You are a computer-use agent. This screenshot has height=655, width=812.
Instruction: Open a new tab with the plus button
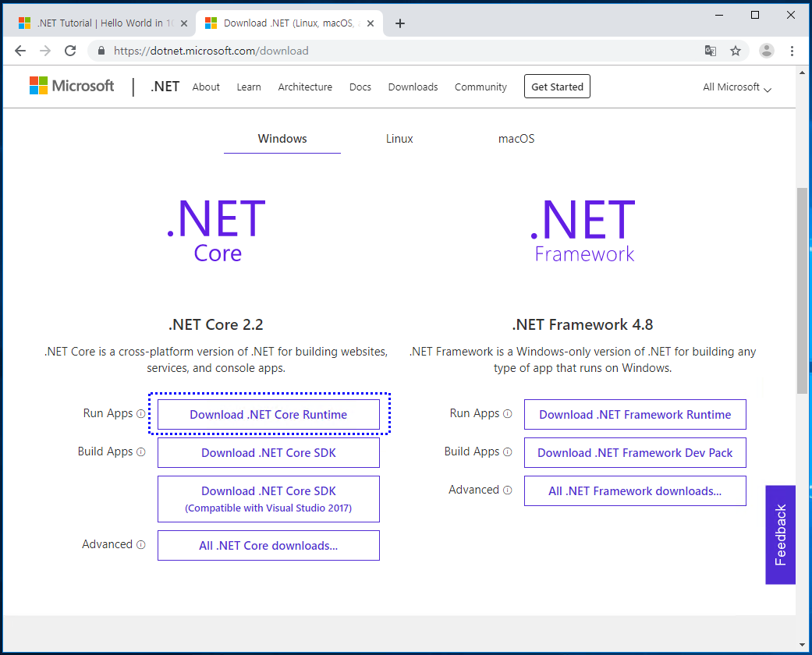point(400,23)
